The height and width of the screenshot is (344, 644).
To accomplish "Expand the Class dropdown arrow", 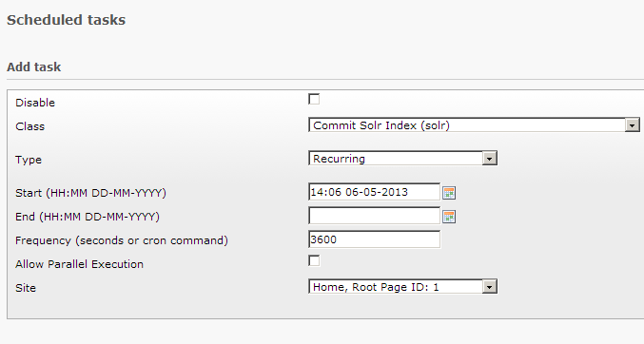I will click(x=632, y=125).
